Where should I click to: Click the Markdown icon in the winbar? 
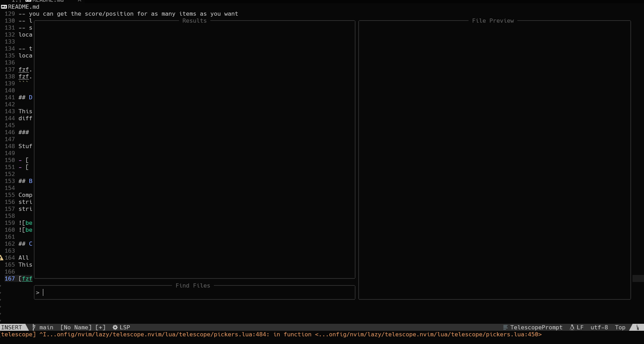point(4,6)
